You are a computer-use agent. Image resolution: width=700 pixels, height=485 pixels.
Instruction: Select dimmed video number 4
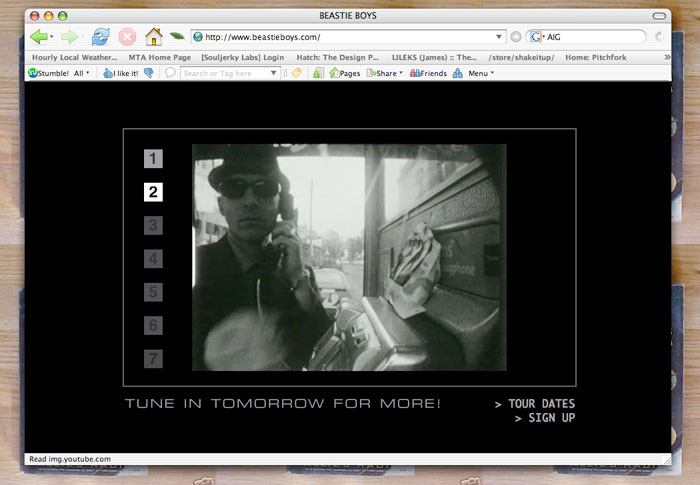(153, 259)
